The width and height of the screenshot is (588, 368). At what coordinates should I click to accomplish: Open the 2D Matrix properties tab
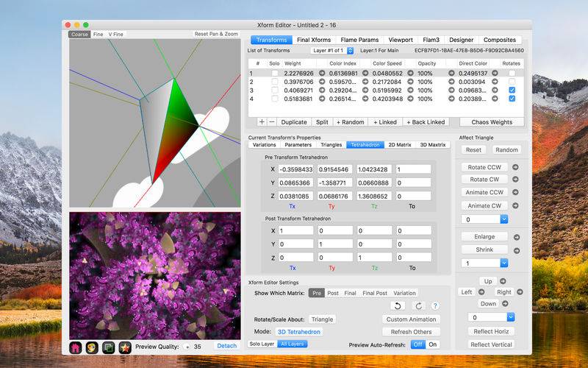click(x=401, y=145)
